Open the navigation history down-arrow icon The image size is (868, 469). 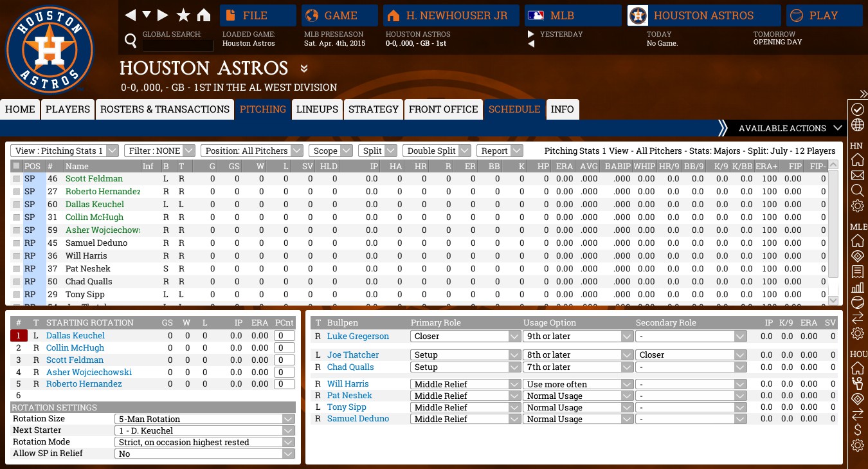147,15
